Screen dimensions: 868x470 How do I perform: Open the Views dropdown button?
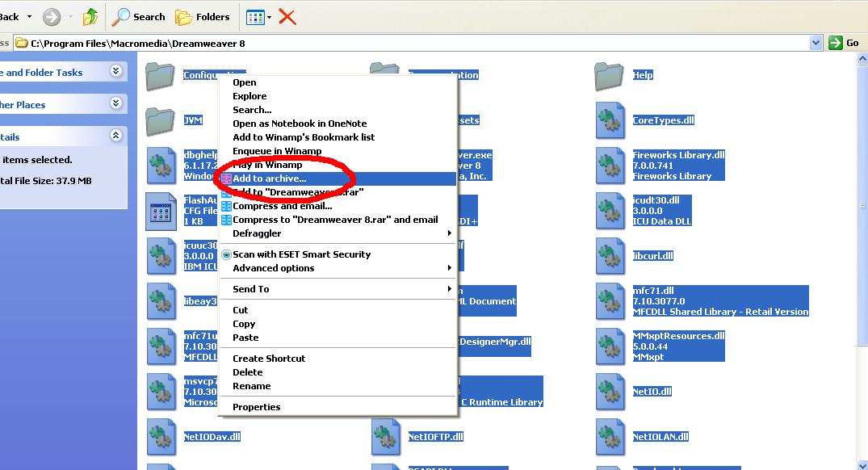point(258,17)
